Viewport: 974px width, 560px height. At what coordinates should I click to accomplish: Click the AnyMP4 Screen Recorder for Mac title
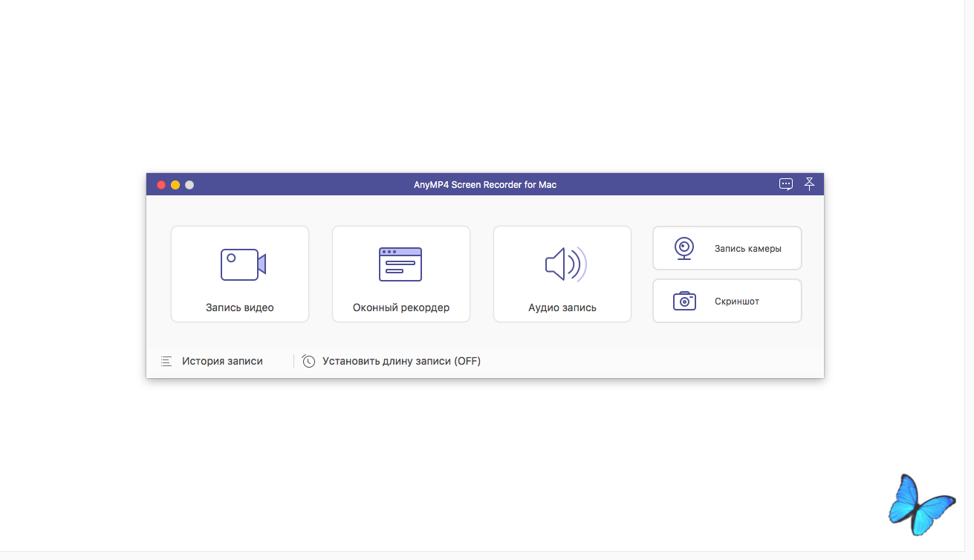pos(485,185)
